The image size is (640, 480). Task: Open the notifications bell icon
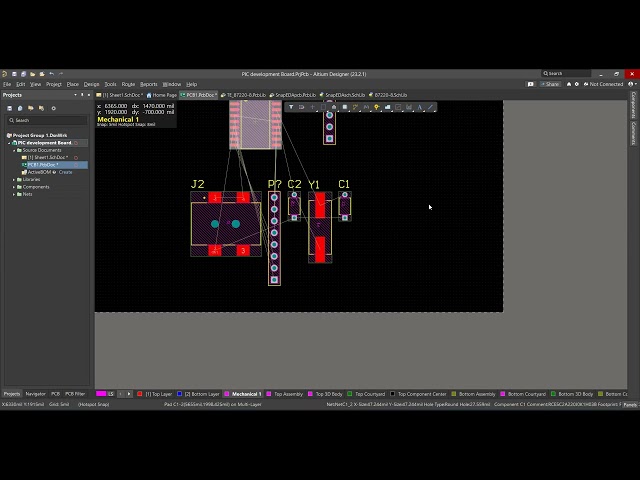(569, 84)
